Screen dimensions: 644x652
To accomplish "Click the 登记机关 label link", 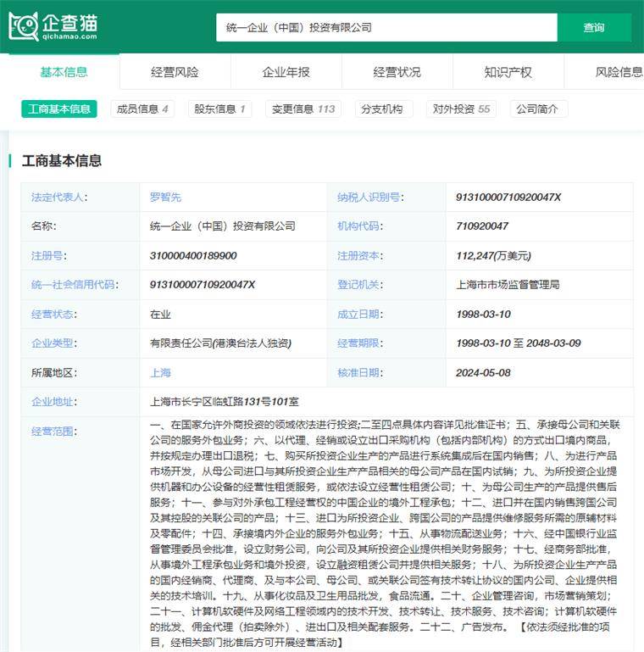I will click(358, 284).
